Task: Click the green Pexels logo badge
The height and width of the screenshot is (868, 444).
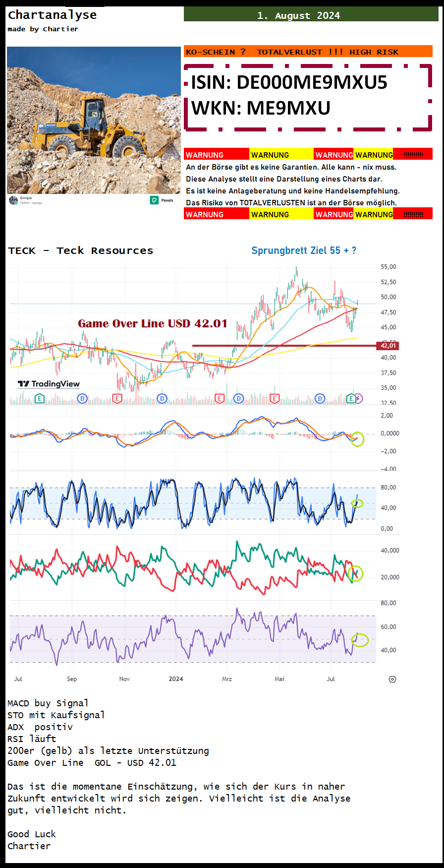Action: coord(154,200)
